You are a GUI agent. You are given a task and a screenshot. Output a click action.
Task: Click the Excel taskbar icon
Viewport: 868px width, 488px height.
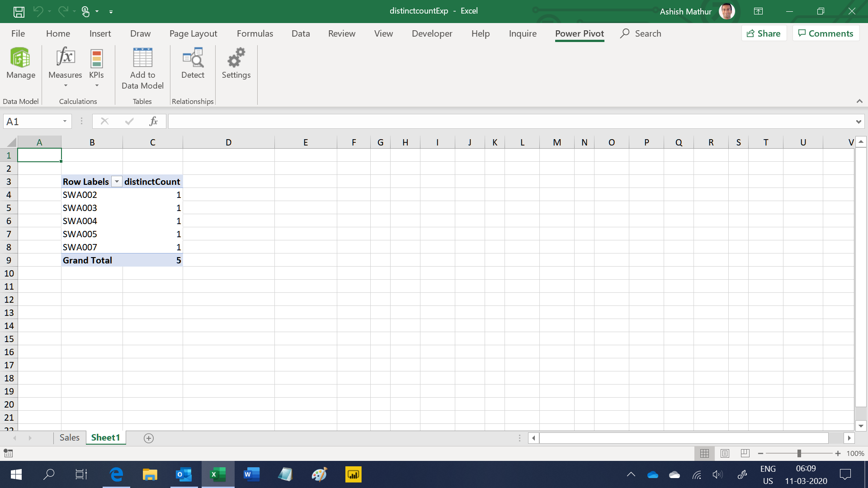pyautogui.click(x=217, y=474)
